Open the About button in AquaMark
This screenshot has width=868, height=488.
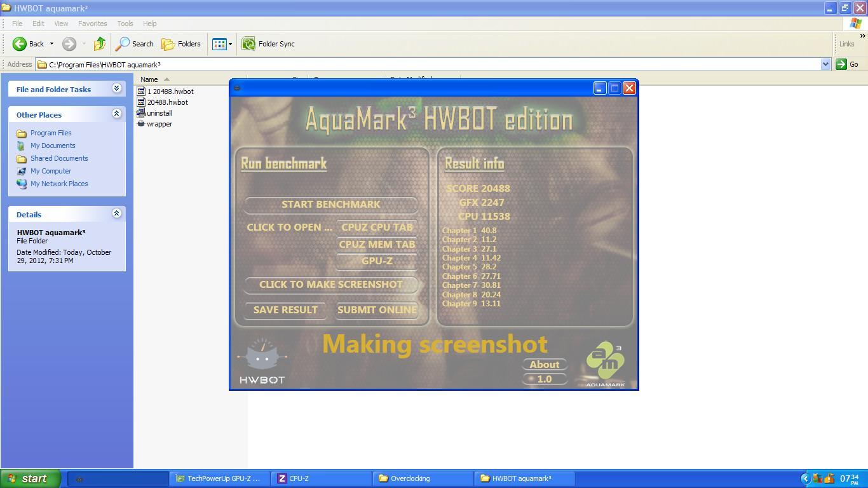tap(545, 365)
